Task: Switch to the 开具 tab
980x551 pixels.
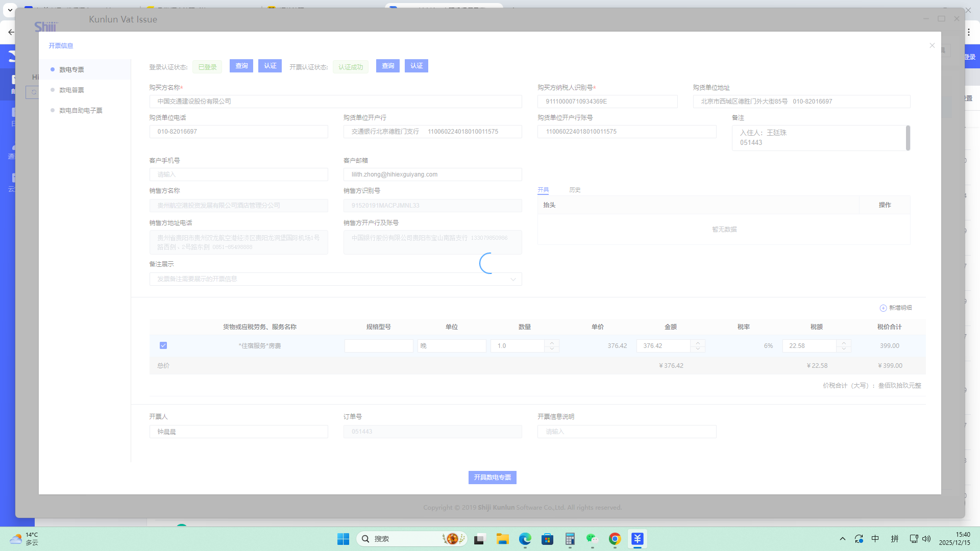Action: [x=543, y=190]
